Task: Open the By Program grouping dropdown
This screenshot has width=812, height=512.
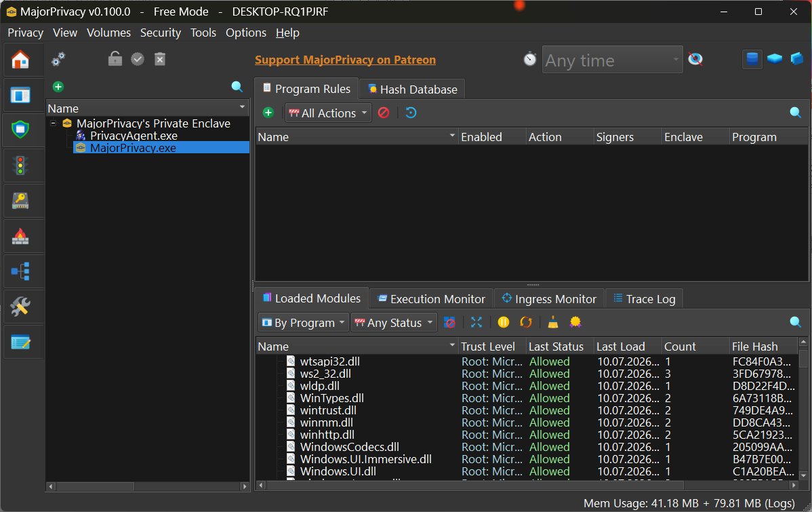Action: [x=303, y=322]
